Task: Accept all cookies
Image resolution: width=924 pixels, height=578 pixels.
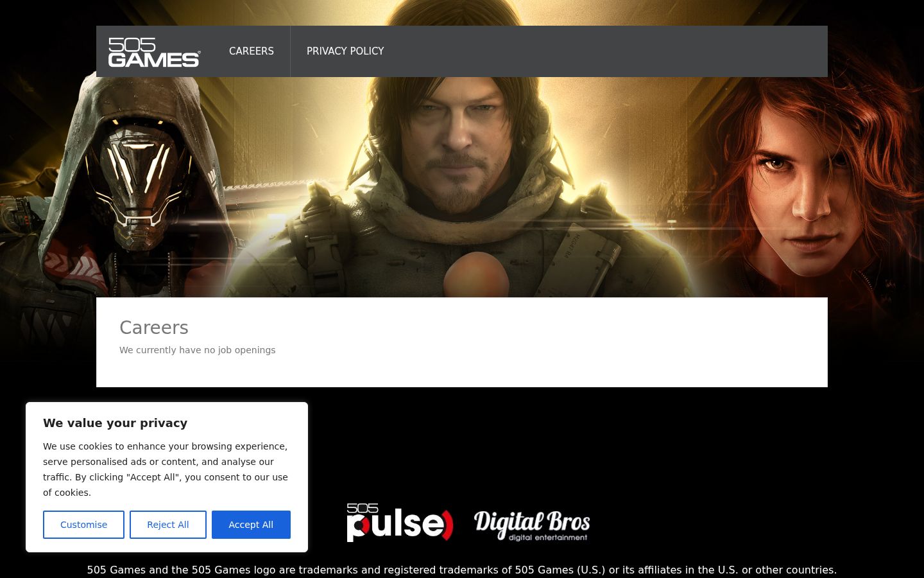Action: (251, 525)
